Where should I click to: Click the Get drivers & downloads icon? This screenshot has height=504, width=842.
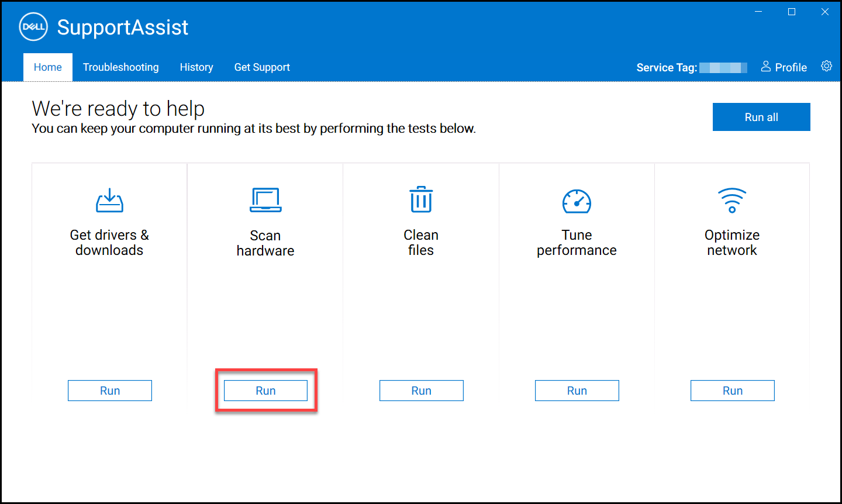pyautogui.click(x=109, y=201)
